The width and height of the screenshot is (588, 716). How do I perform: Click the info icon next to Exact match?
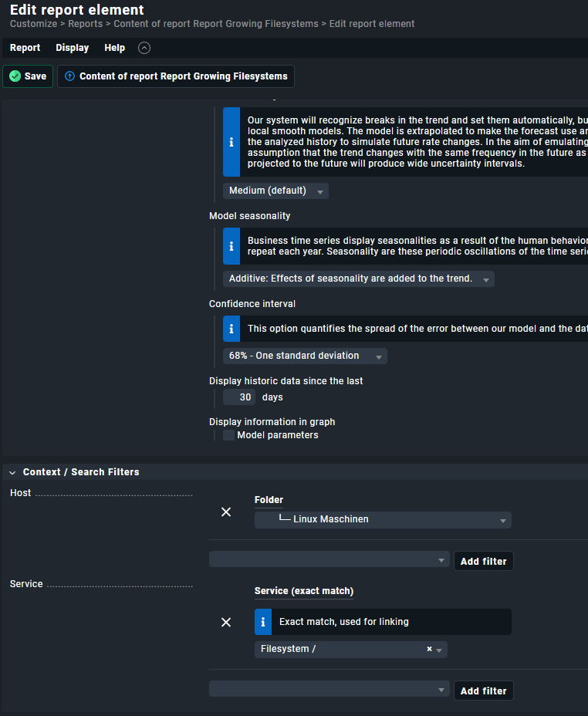[x=263, y=622]
